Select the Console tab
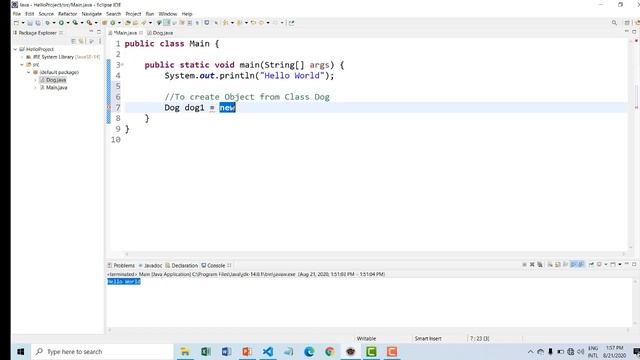The width and height of the screenshot is (640, 360). click(213, 265)
